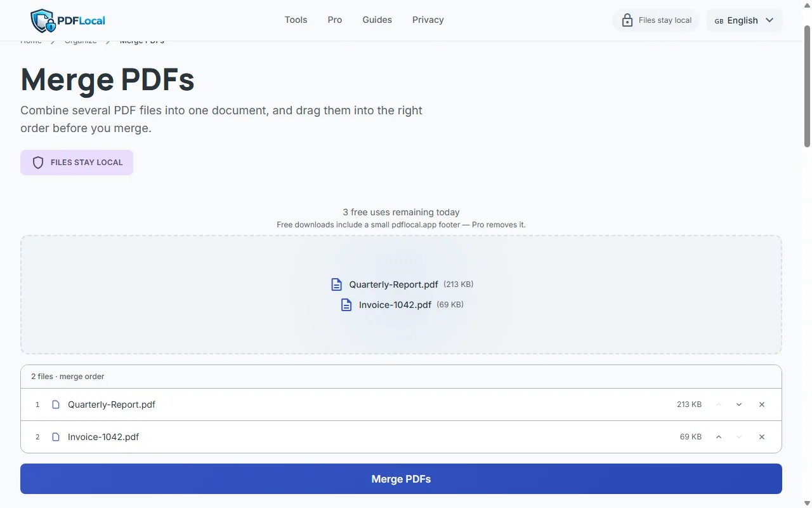Click the file drop zone area
812x508 pixels.
(x=401, y=295)
